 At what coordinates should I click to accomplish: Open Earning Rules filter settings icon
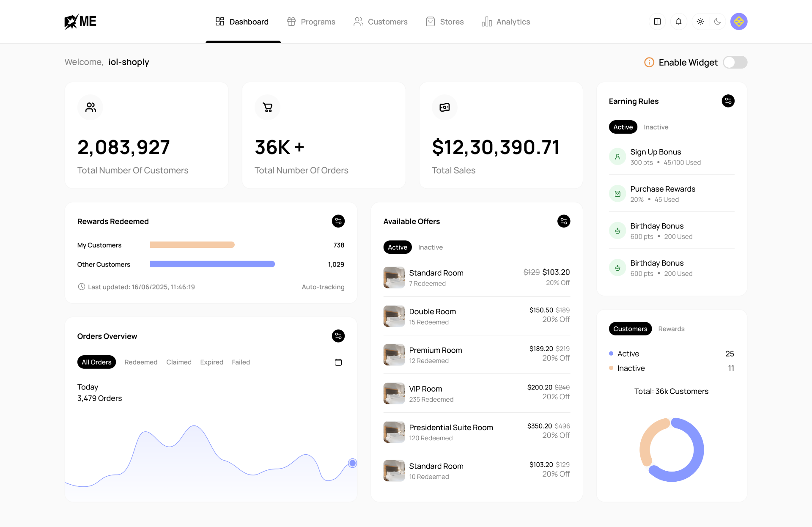point(728,101)
